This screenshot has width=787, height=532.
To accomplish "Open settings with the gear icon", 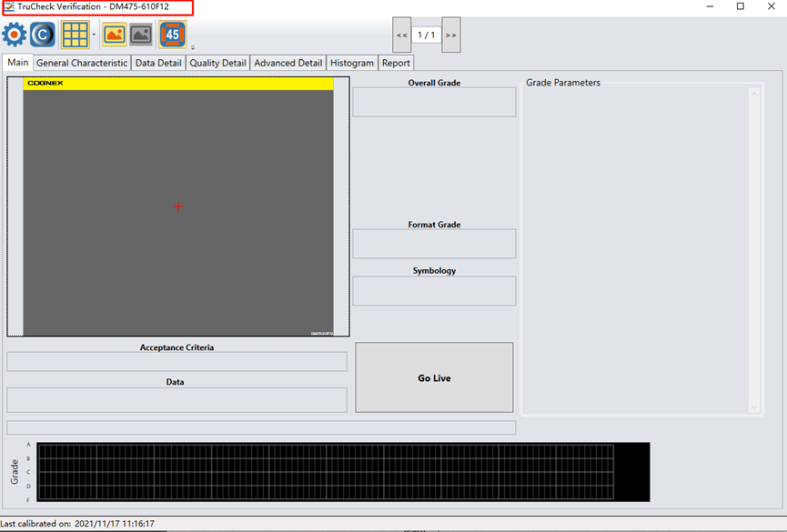I will pyautogui.click(x=14, y=35).
